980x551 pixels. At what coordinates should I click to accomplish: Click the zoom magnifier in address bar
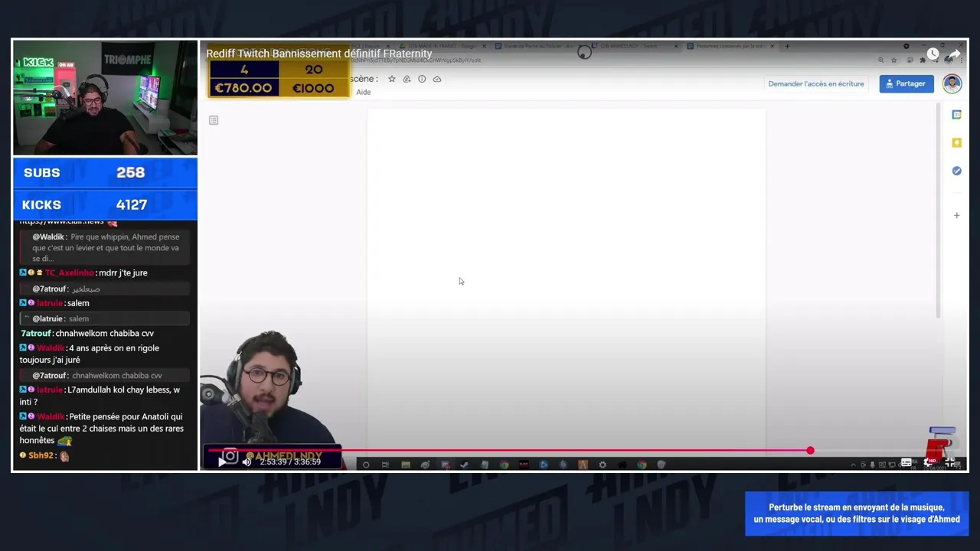[880, 60]
